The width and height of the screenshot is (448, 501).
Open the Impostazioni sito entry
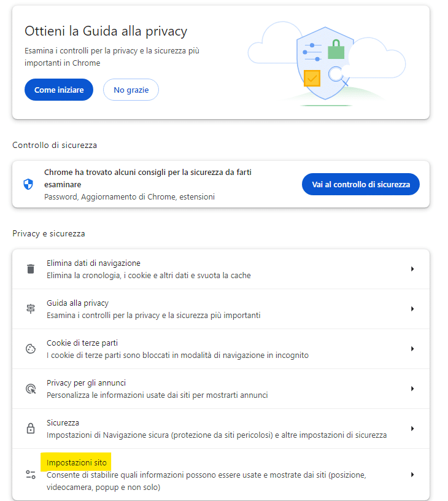[x=221, y=475]
